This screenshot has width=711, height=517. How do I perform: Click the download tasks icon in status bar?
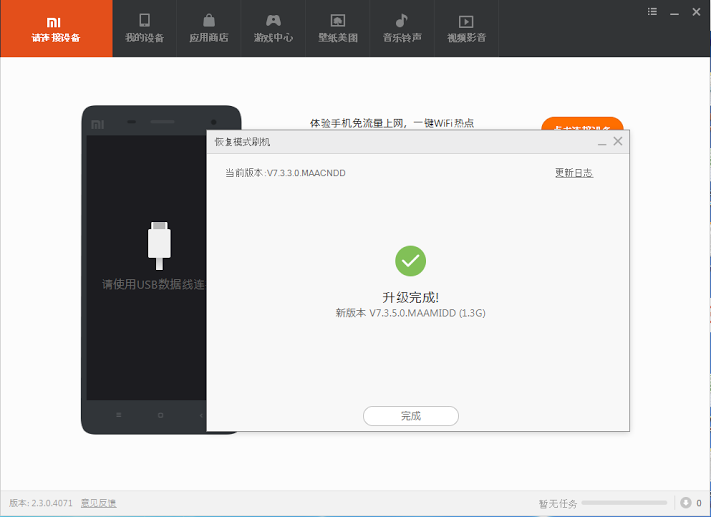pyautogui.click(x=686, y=502)
